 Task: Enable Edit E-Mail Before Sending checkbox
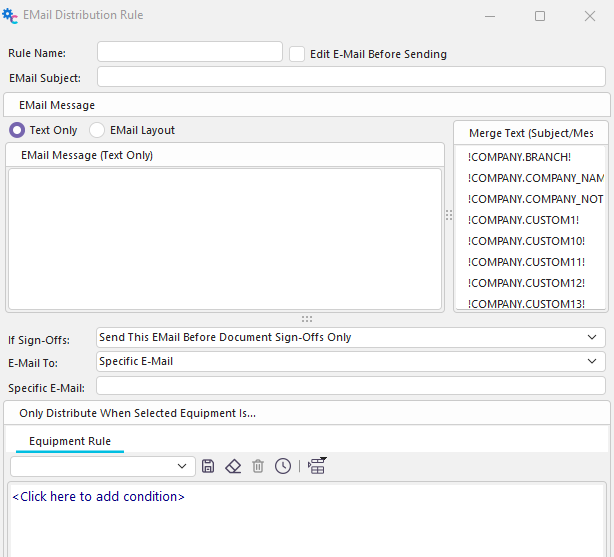coord(297,54)
